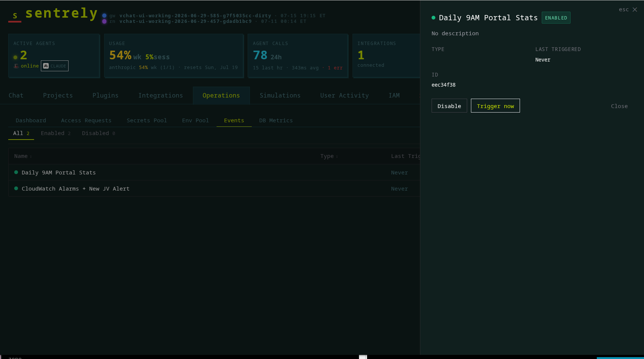Click the Trigger now button

coord(495,106)
